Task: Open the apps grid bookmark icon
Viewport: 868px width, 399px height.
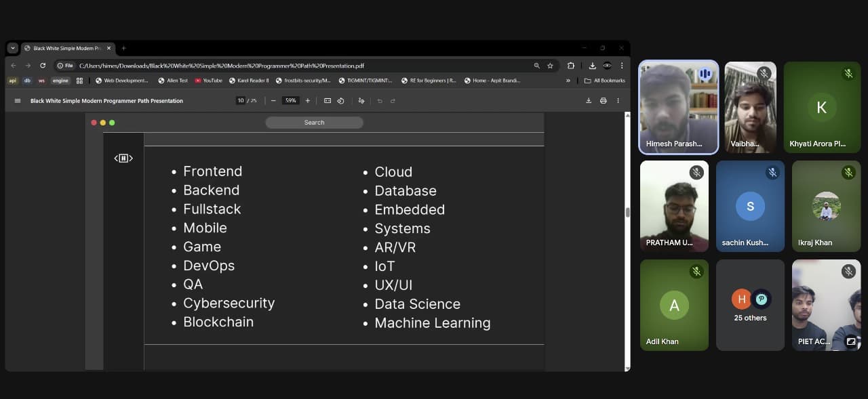Action: (x=79, y=81)
